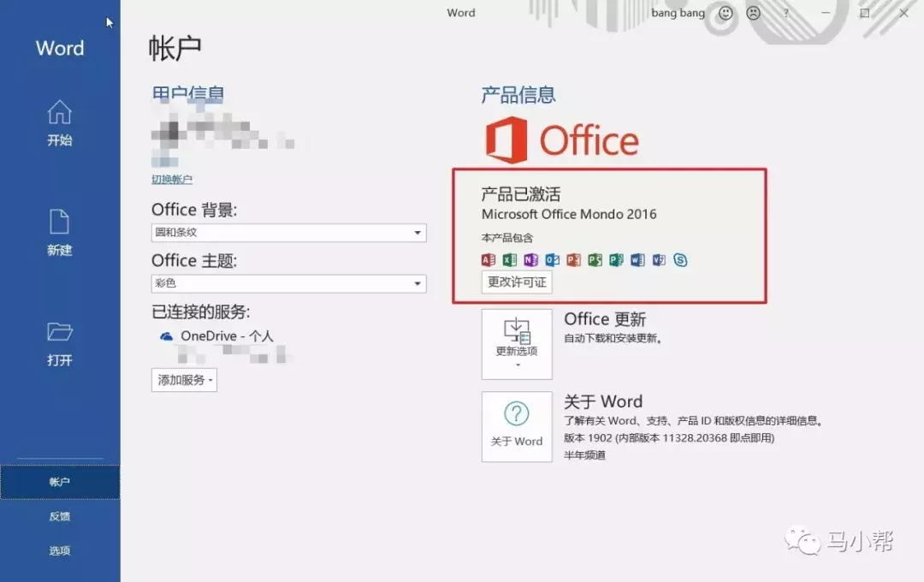Click the Word product icon
This screenshot has width=924, height=582.
[x=637, y=259]
